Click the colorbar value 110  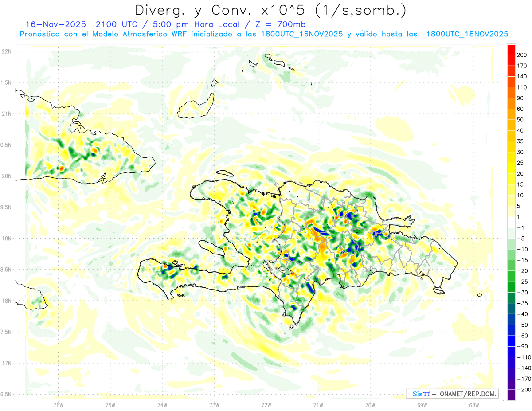point(522,87)
